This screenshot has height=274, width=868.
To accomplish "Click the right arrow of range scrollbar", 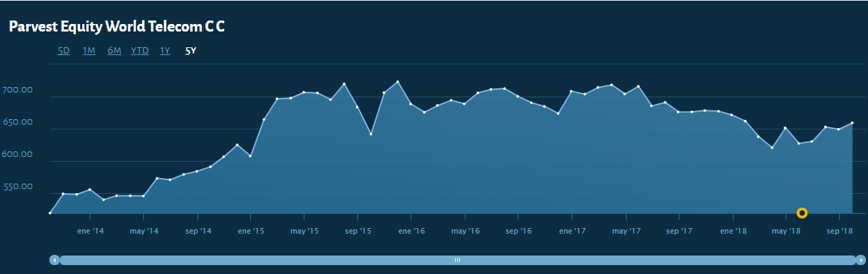I will [861, 260].
